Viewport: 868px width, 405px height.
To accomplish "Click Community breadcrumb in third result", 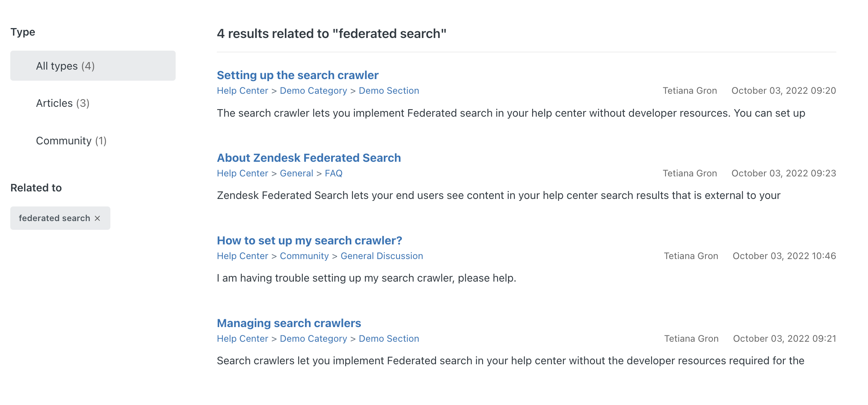I will tap(304, 256).
